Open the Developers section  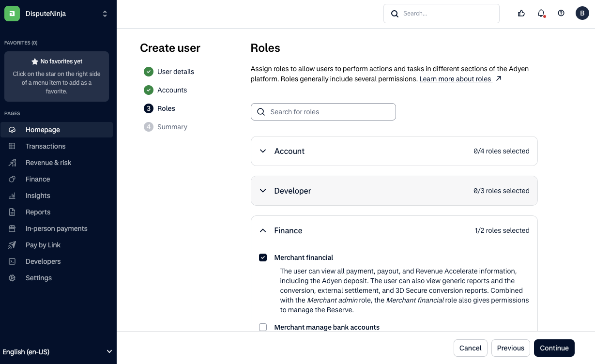[x=57, y=261]
